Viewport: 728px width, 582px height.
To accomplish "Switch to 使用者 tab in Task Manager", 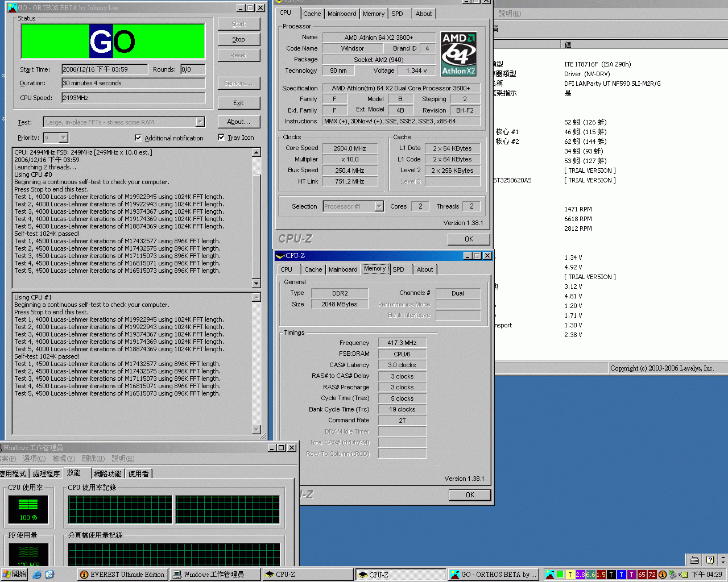I will 139,473.
